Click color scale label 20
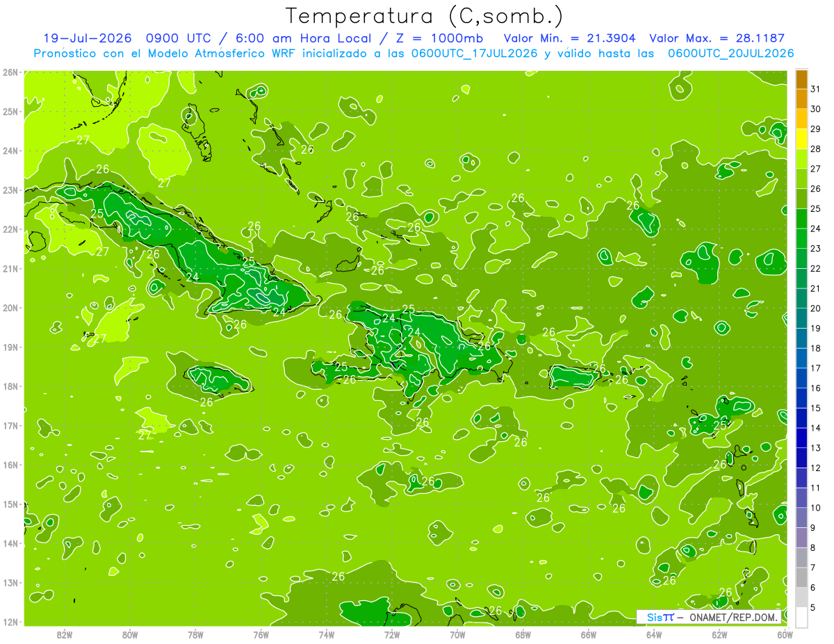Viewport: 834px width, 644px height. point(815,308)
